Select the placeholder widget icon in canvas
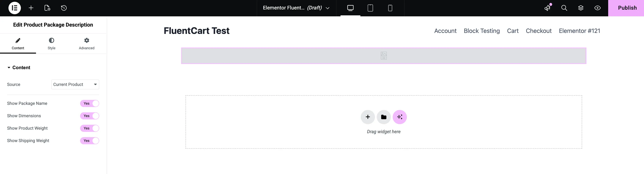Image resolution: width=644 pixels, height=174 pixels. pos(384,56)
